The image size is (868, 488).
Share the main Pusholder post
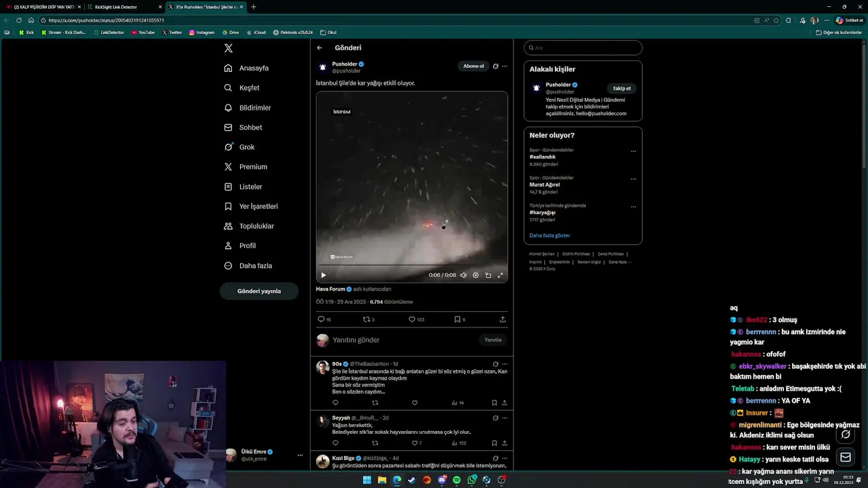tap(502, 319)
